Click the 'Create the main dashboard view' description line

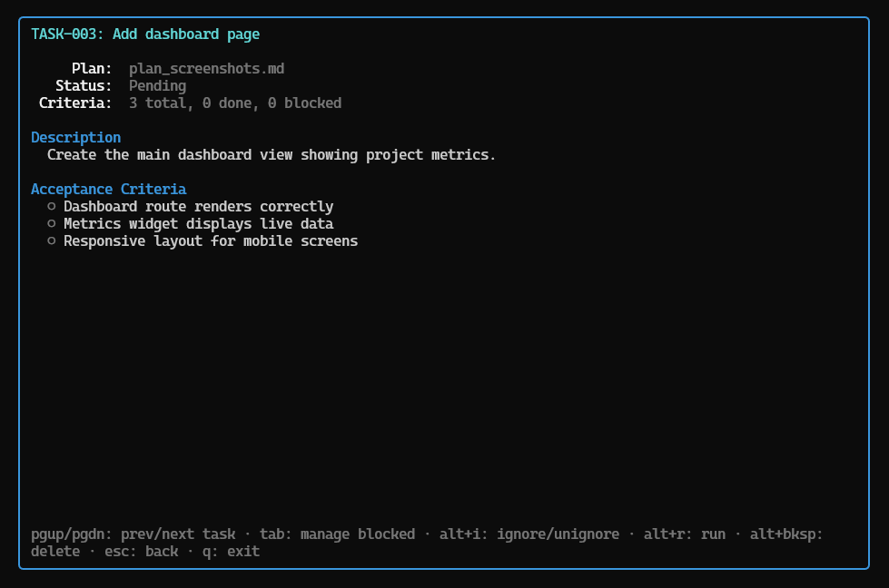tap(272, 154)
